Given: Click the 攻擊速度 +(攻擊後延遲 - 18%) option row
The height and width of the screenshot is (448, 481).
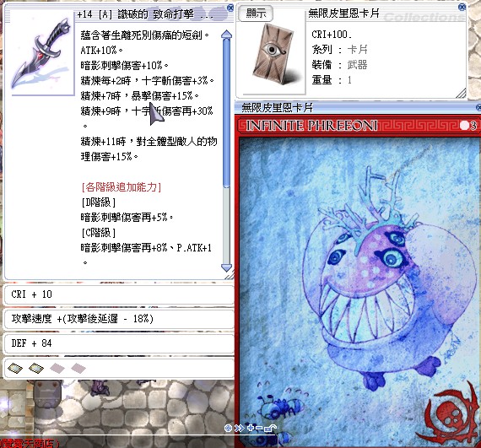Looking at the screenshot, I should 119,319.
